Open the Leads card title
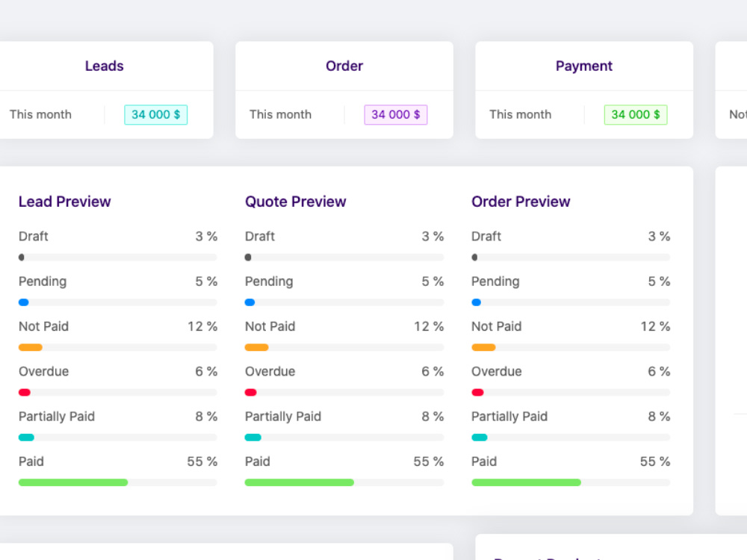 pos(105,66)
